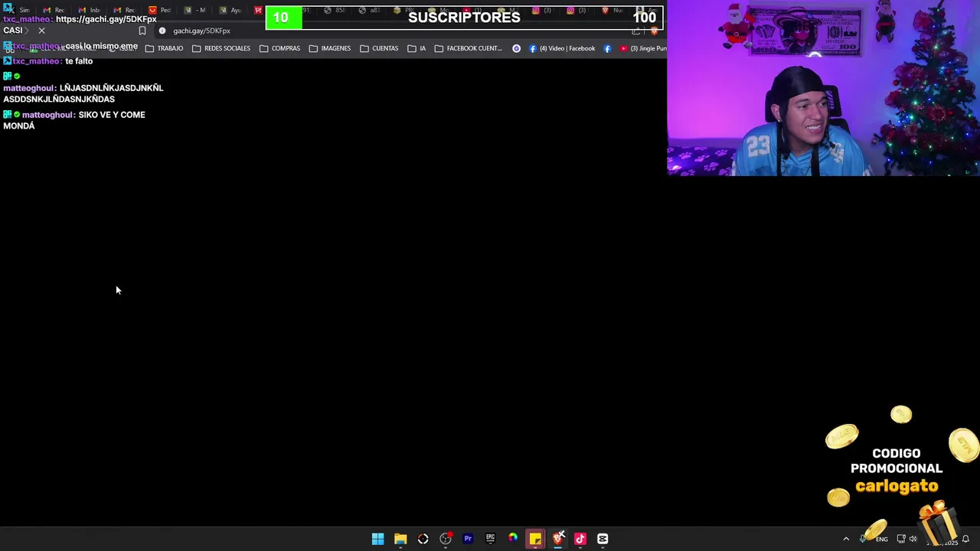Open the FACEBOOK CUENT... bookmarks folder
Screen dimensions: 980x551
point(469,48)
